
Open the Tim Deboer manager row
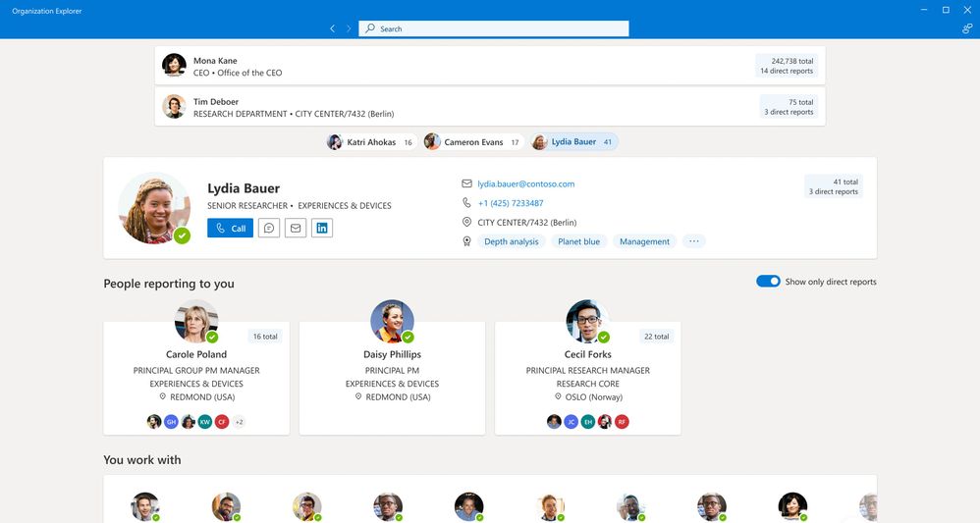[490, 107]
